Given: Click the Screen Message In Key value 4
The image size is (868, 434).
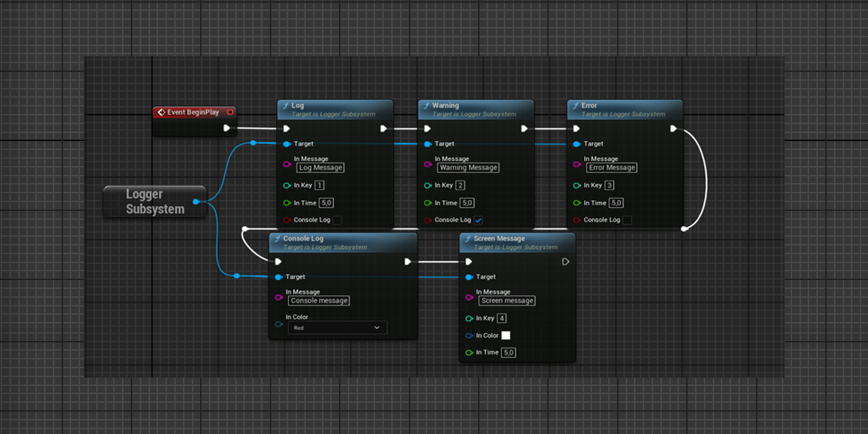Looking at the screenshot, I should (x=502, y=318).
